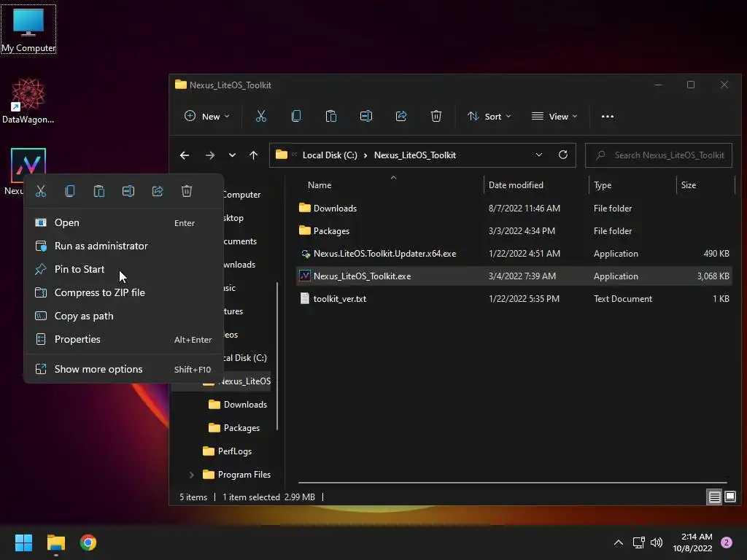Click the Share icon in Explorer toolbar
The image size is (747, 560).
(x=401, y=116)
